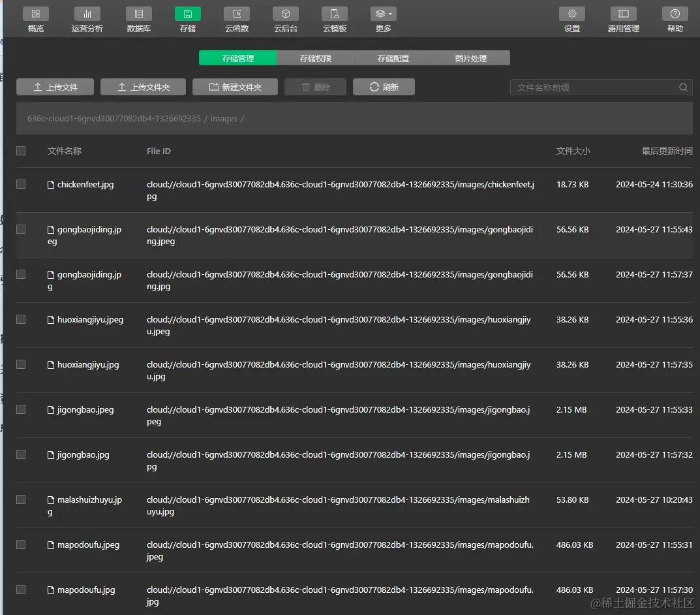Click file icon beside huoxiangjiyu.jpg
The width and height of the screenshot is (700, 615).
point(51,365)
